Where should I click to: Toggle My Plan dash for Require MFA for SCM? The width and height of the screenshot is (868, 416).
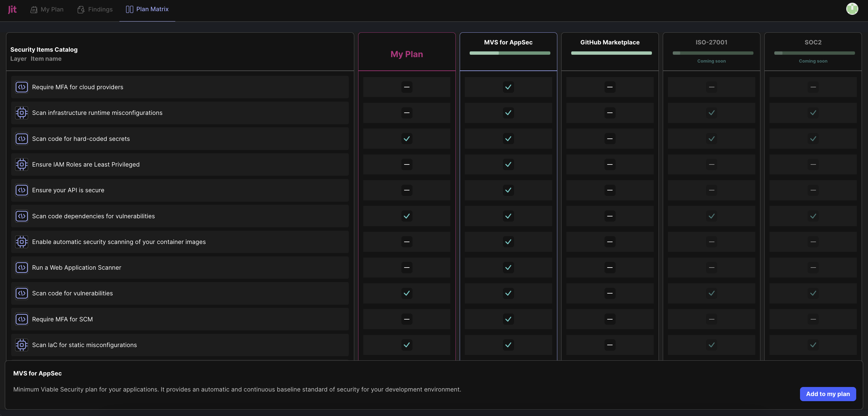[407, 319]
